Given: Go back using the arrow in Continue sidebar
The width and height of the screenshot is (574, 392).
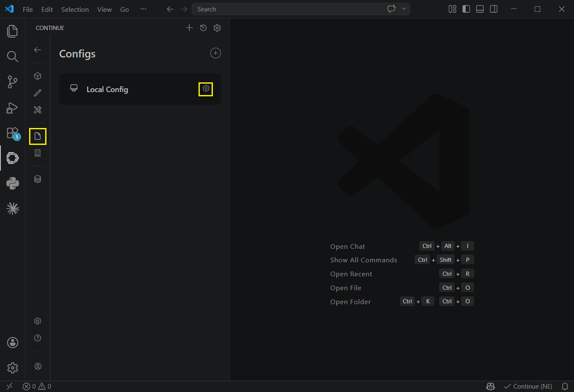Looking at the screenshot, I should coord(38,50).
